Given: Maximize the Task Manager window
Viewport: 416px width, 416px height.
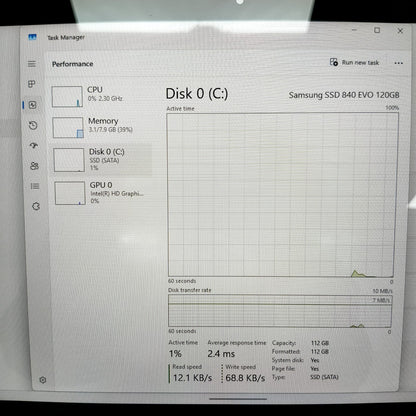Looking at the screenshot, I should tap(377, 30).
